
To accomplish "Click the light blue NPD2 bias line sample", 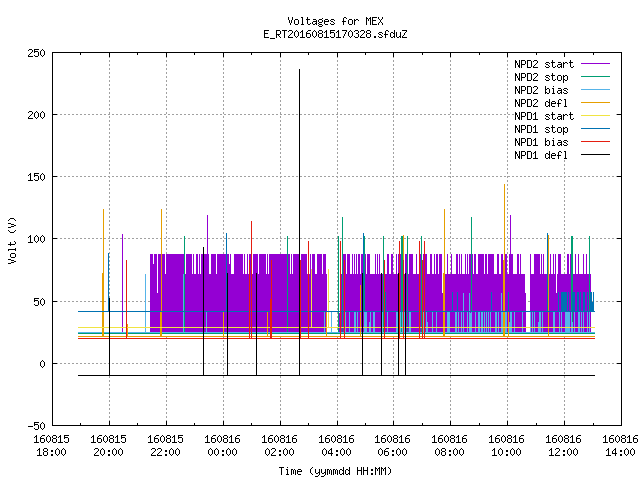I will (595, 90).
